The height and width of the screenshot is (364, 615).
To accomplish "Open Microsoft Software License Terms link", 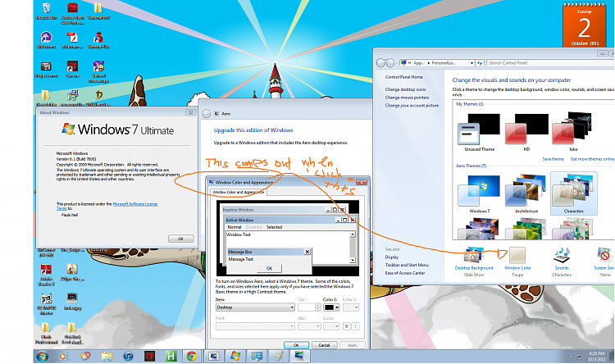I will click(x=135, y=204).
